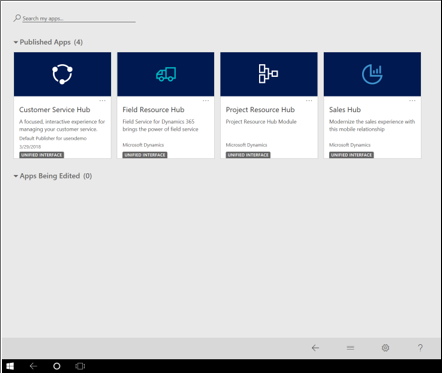Select the Sales Hub title
The image size is (442, 373).
coord(345,110)
